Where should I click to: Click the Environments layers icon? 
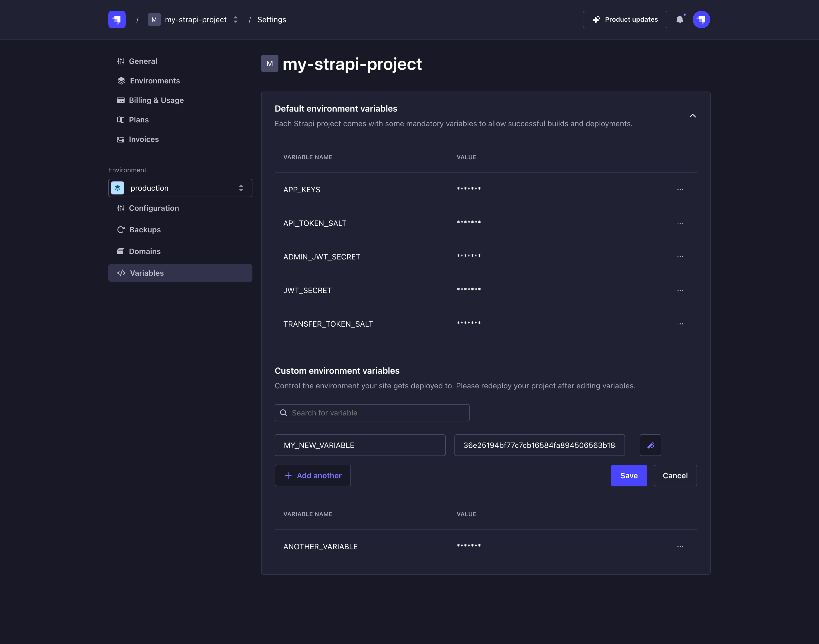coord(121,80)
